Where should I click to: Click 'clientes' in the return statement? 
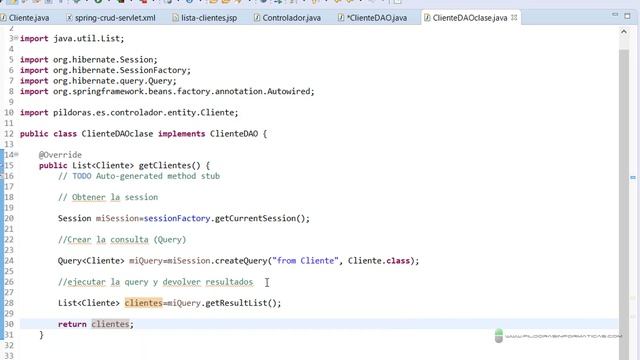[110, 324]
